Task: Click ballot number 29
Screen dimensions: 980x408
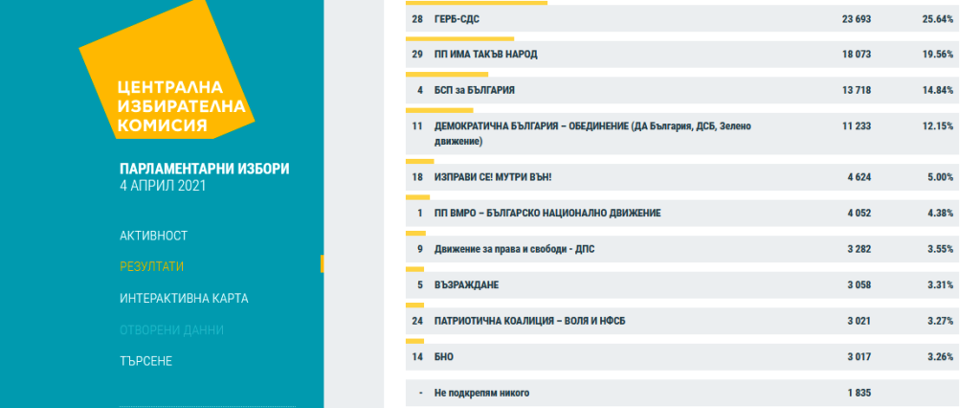Action: point(417,55)
